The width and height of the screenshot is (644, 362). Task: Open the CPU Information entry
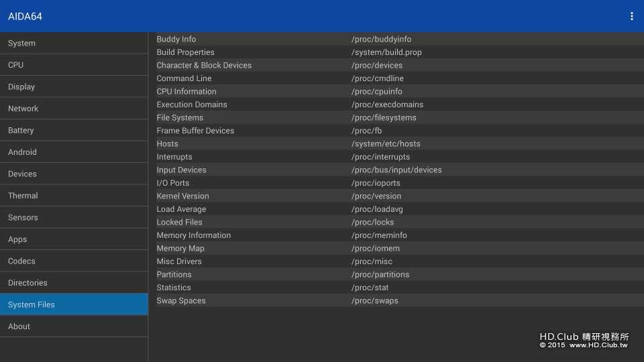(x=400, y=91)
